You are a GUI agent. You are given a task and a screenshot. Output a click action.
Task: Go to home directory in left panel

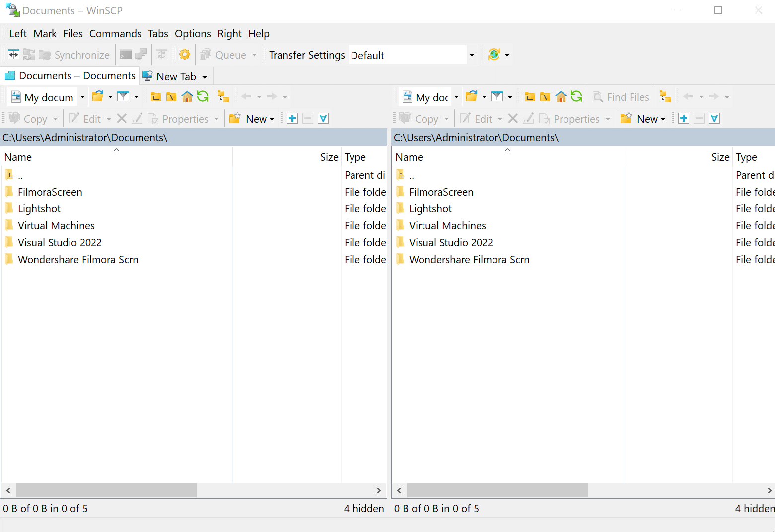point(187,97)
